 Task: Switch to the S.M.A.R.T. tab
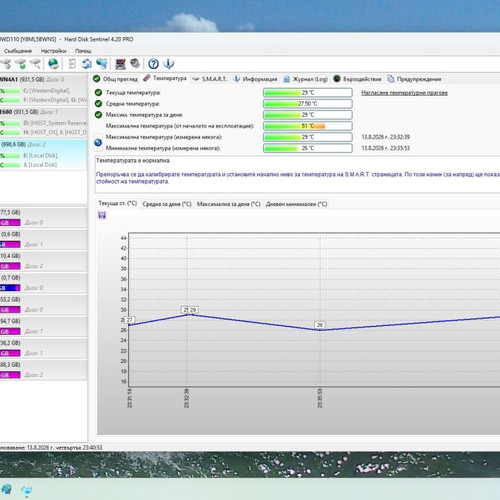[210, 79]
